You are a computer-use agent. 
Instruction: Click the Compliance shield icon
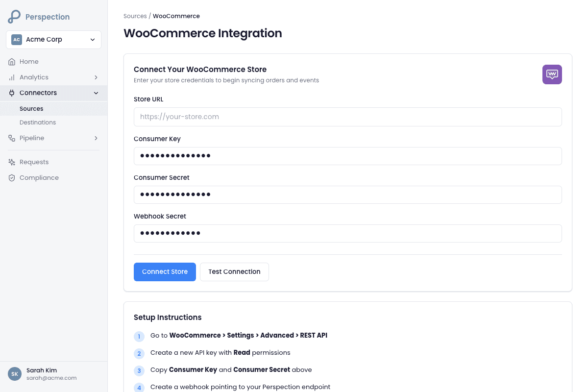[x=12, y=178]
